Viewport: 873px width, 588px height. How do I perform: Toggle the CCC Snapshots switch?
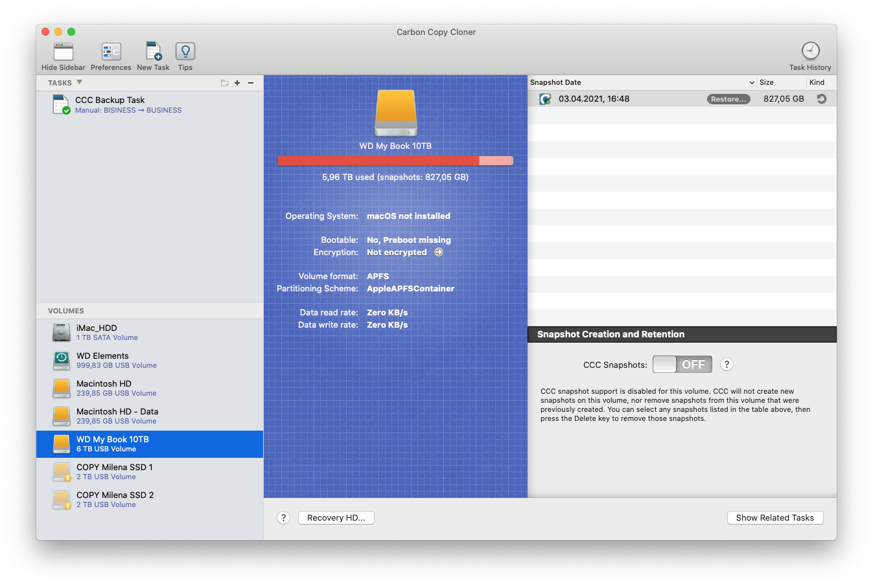(682, 365)
